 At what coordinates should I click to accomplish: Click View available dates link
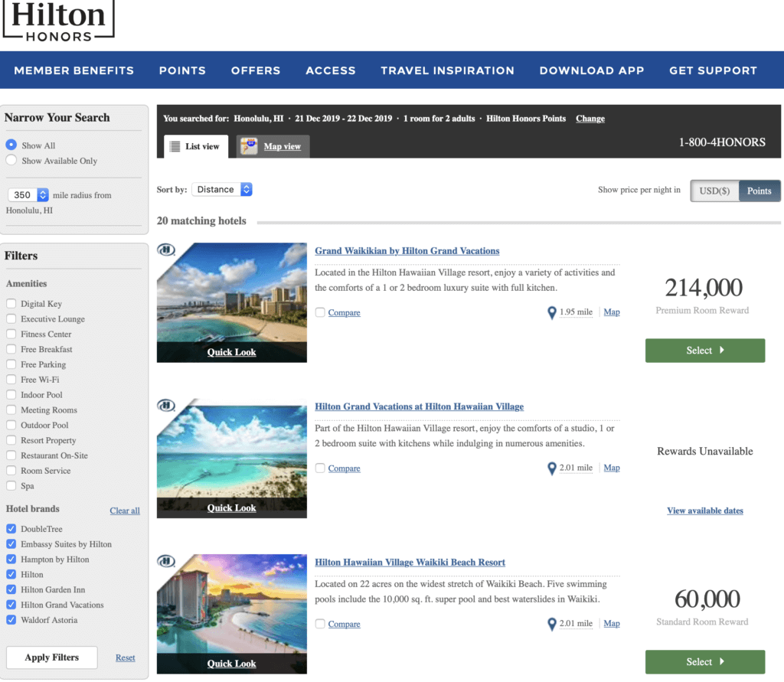[x=705, y=511]
